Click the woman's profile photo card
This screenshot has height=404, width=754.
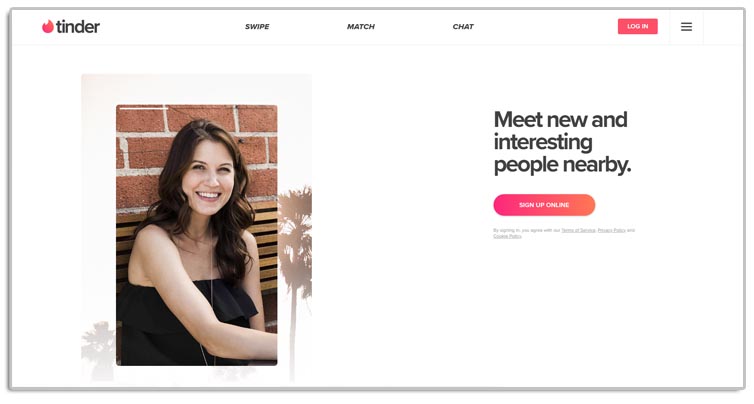coord(197,235)
